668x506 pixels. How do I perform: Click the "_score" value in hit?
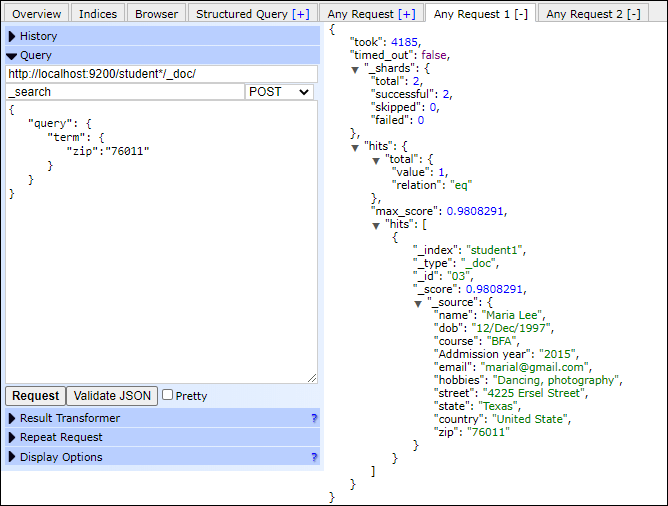494,289
